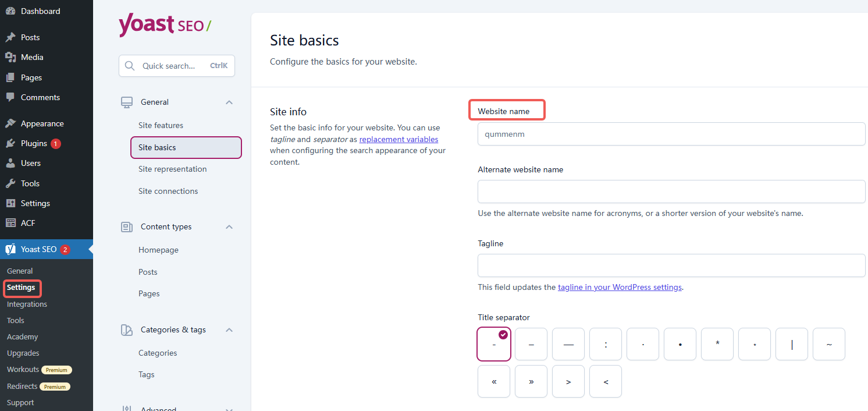This screenshot has width=868, height=411.
Task: Click the Alternate website name field
Action: [671, 192]
